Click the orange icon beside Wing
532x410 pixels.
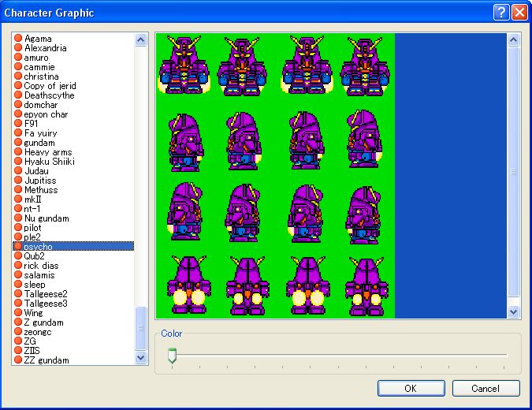click(18, 312)
